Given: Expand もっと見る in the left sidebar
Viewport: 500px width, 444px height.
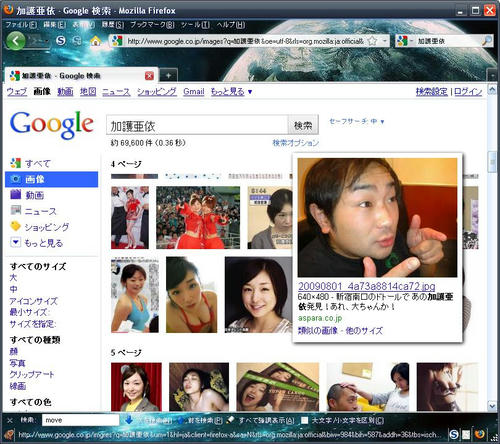Looking at the screenshot, I should 43,243.
